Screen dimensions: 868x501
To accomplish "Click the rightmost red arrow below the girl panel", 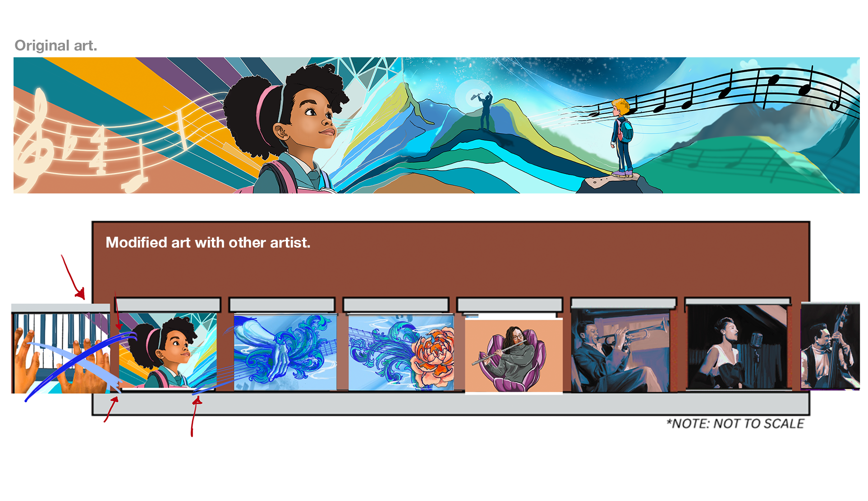I will click(195, 416).
